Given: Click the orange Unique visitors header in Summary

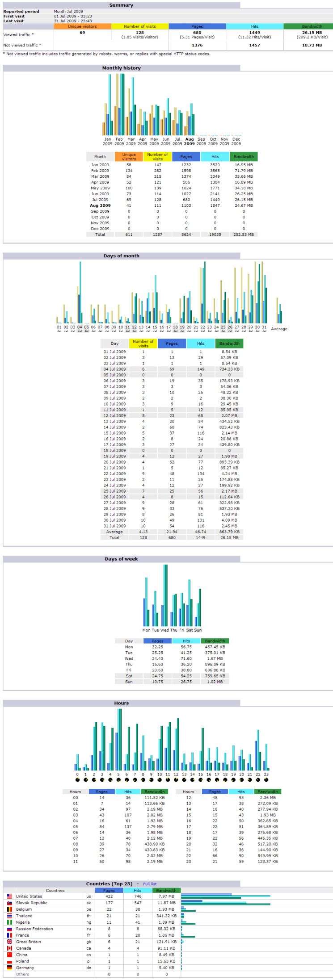Looking at the screenshot, I should (x=82, y=26).
